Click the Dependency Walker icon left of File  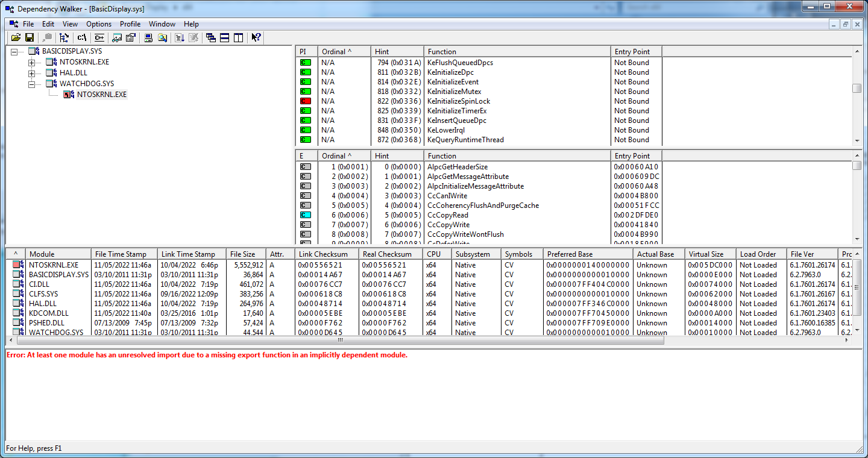[13, 24]
